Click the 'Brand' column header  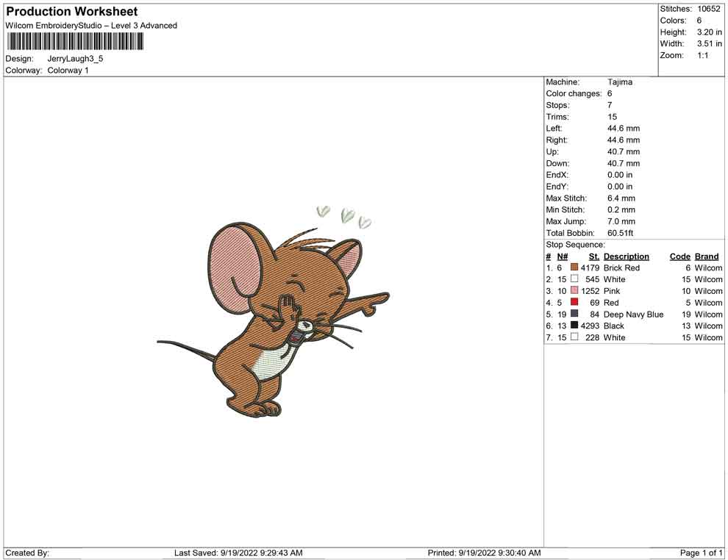[x=707, y=256]
